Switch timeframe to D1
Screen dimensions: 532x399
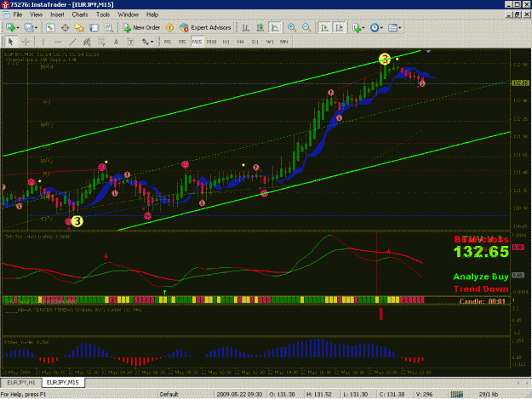(255, 42)
